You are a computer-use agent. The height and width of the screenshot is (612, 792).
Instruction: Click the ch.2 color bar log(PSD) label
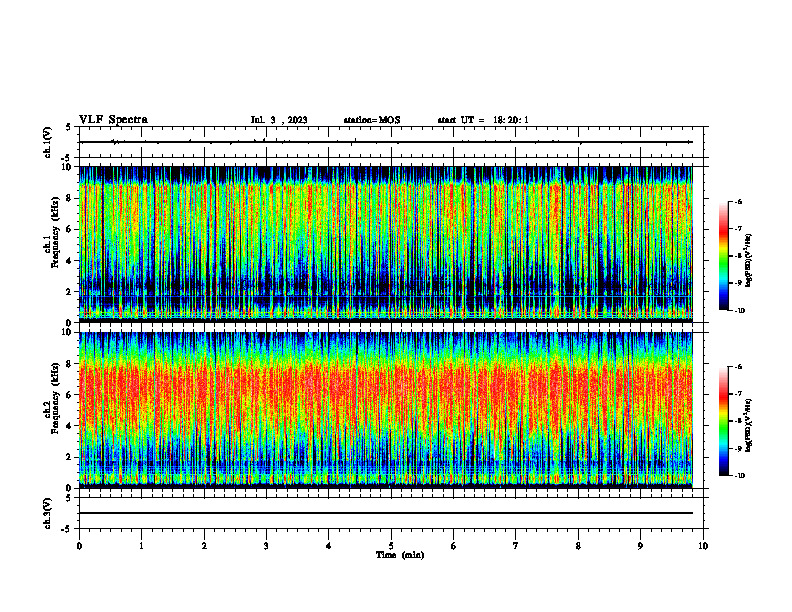749,425
